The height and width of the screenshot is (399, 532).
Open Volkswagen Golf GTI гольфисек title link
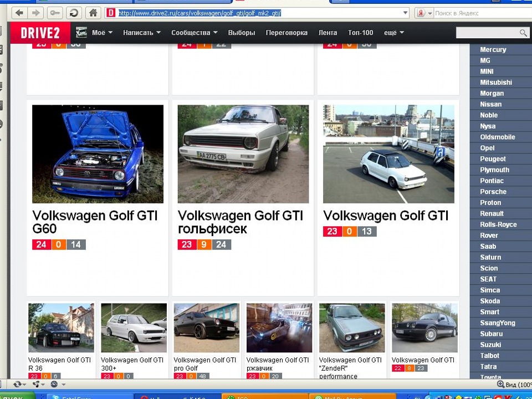[240, 222]
